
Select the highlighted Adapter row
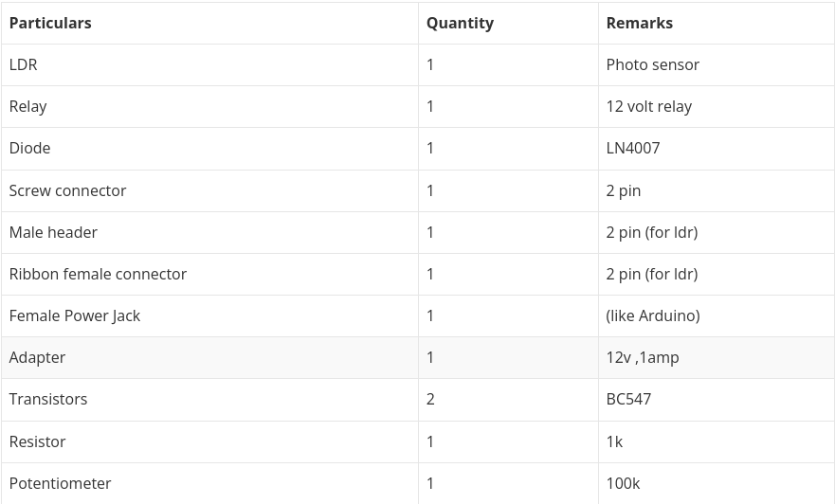pyautogui.click(x=417, y=358)
